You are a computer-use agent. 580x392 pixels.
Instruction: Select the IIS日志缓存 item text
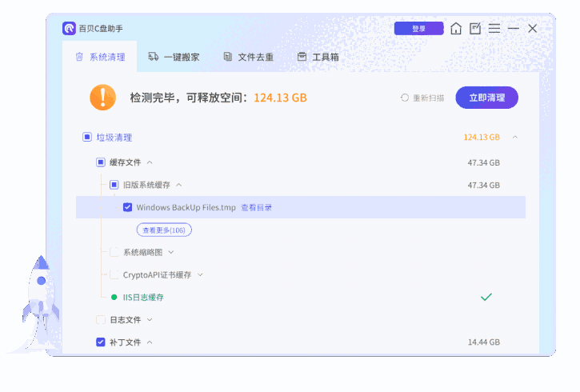[x=143, y=298]
